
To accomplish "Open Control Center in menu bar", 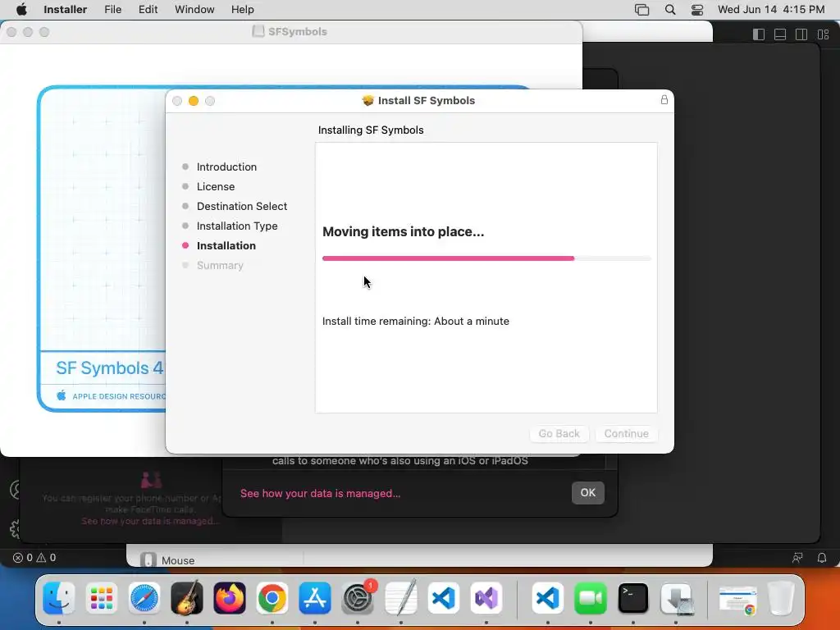I will click(697, 10).
